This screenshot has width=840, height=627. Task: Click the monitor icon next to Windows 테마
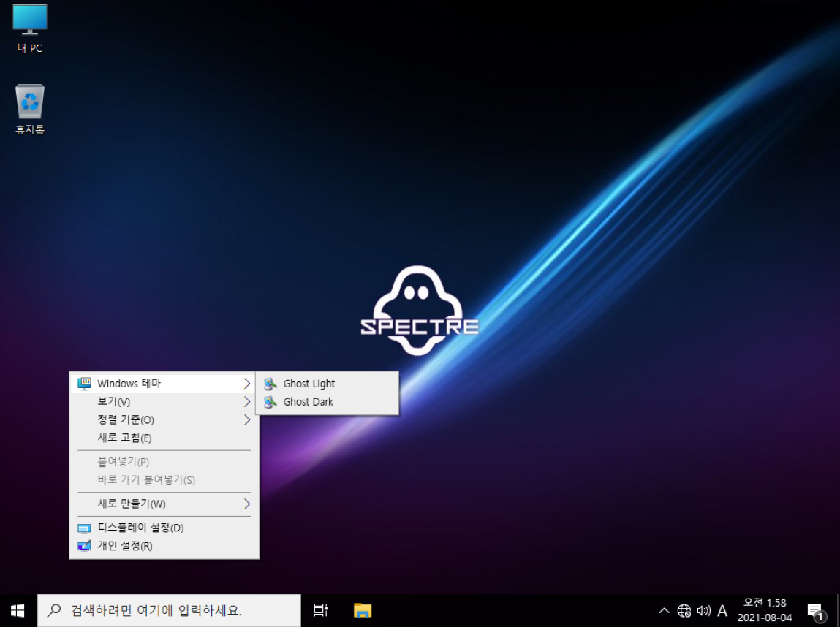click(84, 384)
